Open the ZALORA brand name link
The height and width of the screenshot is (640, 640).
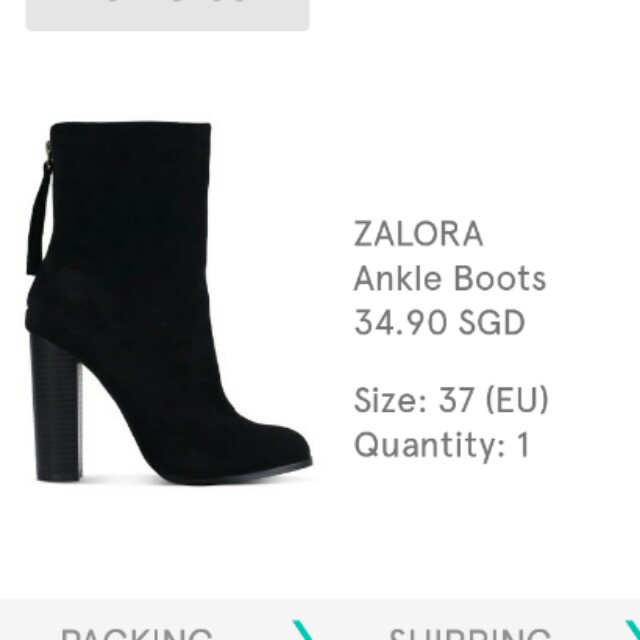click(418, 233)
